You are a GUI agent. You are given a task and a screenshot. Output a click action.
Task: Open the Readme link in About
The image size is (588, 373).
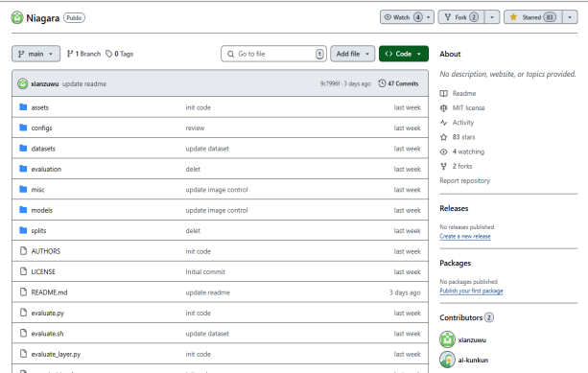click(464, 93)
